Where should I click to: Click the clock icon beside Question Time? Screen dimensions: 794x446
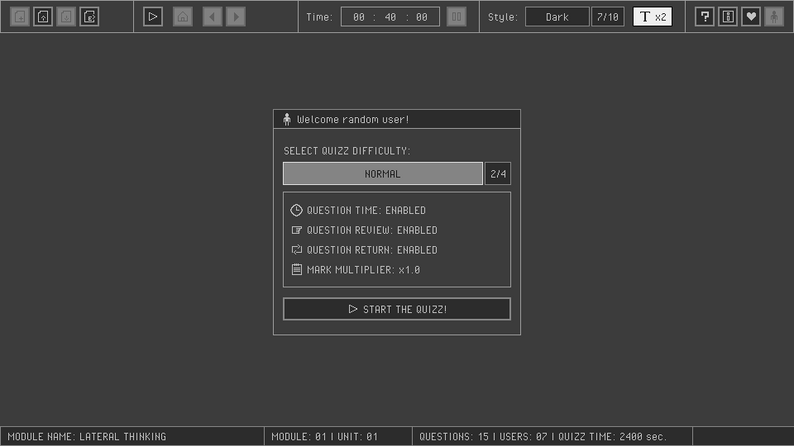pos(296,210)
